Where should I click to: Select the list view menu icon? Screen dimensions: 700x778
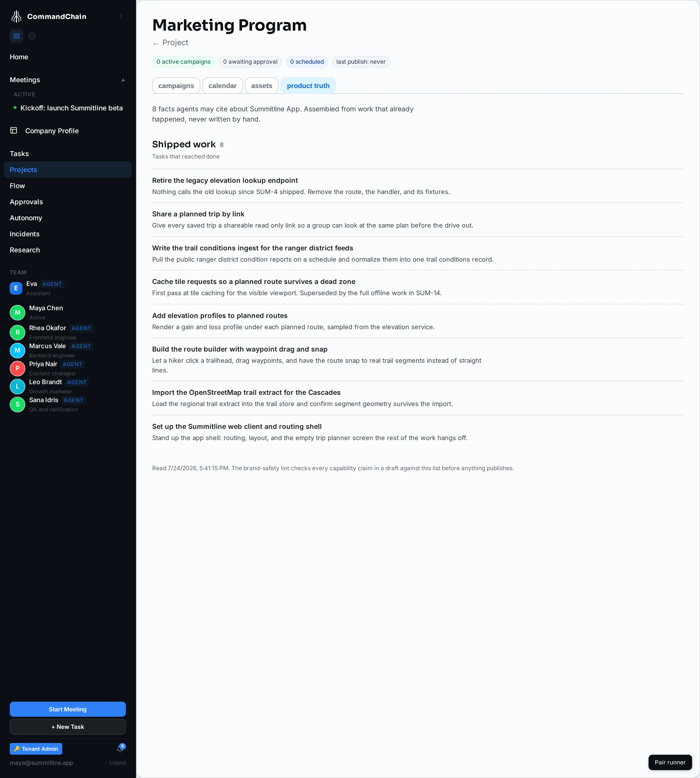tap(17, 36)
